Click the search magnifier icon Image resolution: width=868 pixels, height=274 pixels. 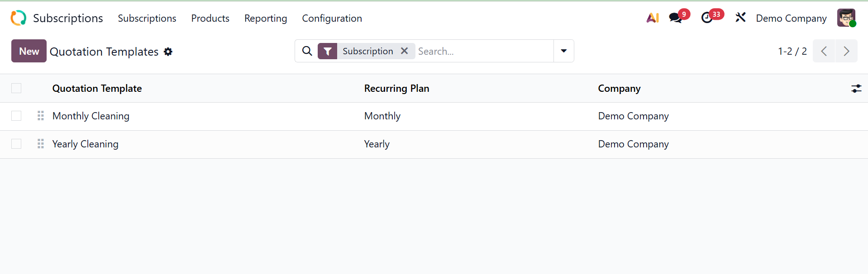tap(307, 51)
